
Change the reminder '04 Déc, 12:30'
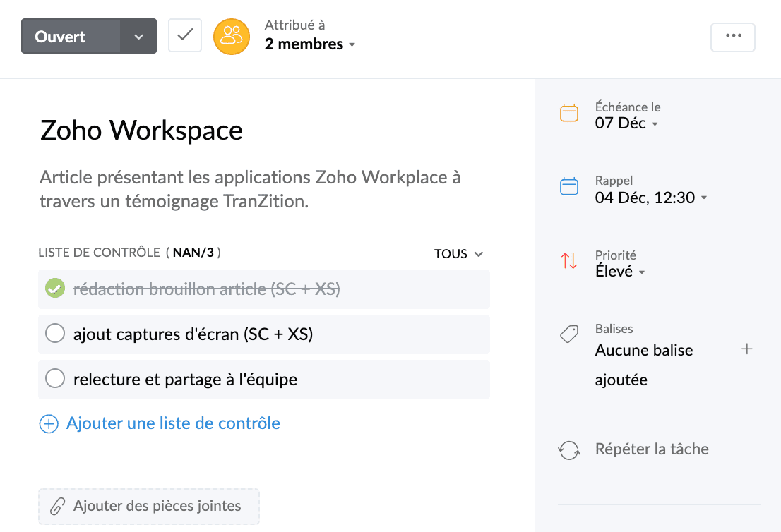click(x=651, y=198)
